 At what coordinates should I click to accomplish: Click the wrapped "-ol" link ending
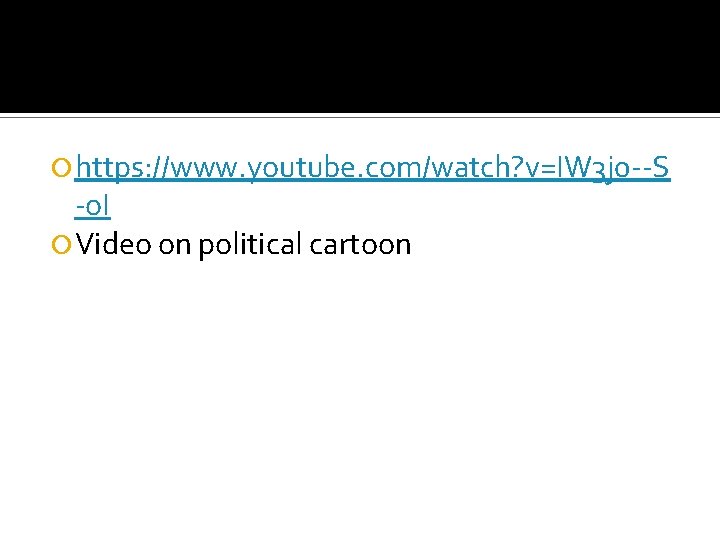(92, 206)
